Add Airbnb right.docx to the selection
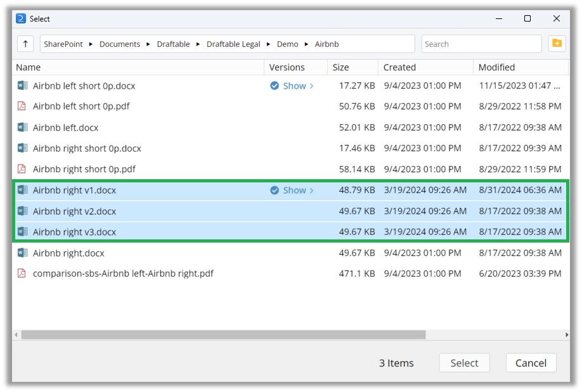The image size is (582, 392). point(127,253)
